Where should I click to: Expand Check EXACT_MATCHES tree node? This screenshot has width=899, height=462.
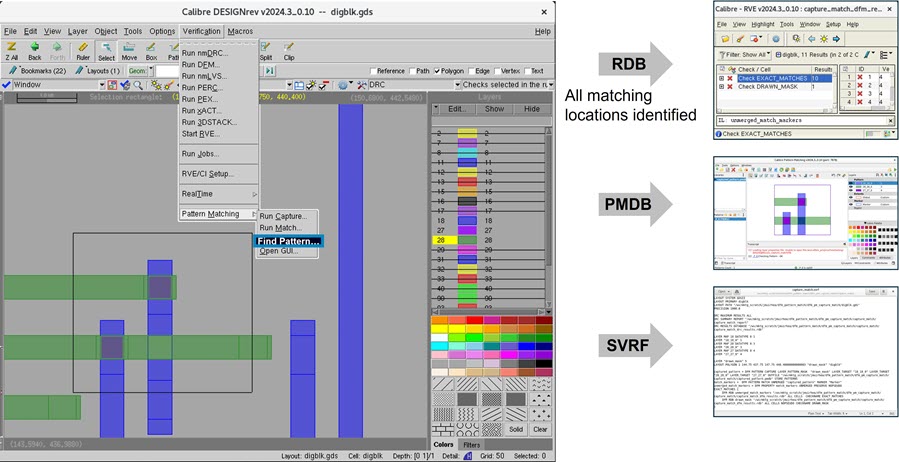coord(722,78)
